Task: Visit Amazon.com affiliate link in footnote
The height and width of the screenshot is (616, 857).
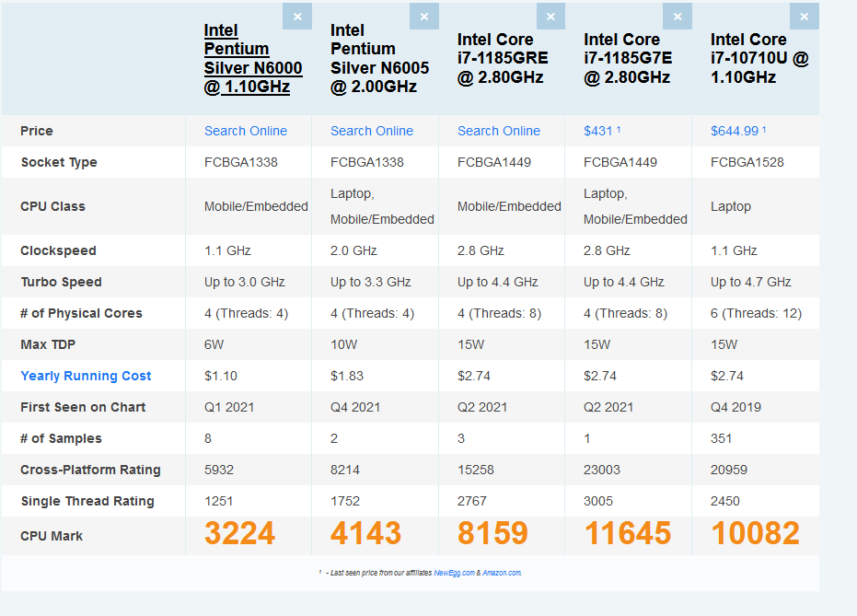Action: click(x=502, y=573)
